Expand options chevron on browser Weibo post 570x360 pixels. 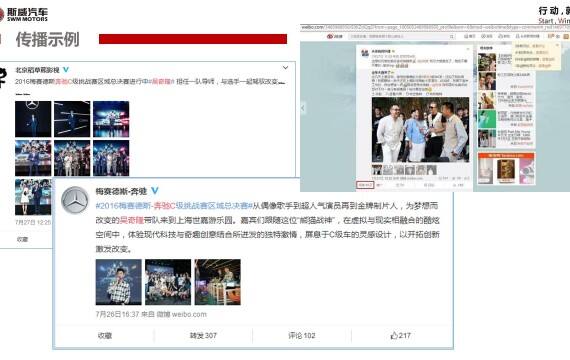pos(468,49)
